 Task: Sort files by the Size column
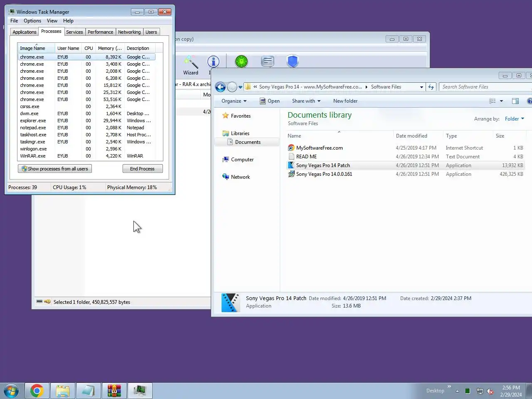(x=510, y=136)
